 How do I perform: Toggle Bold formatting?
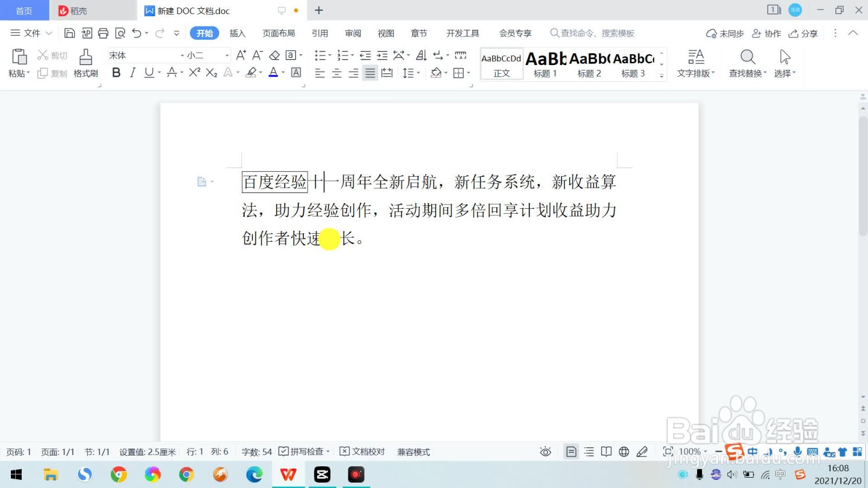pyautogui.click(x=116, y=72)
